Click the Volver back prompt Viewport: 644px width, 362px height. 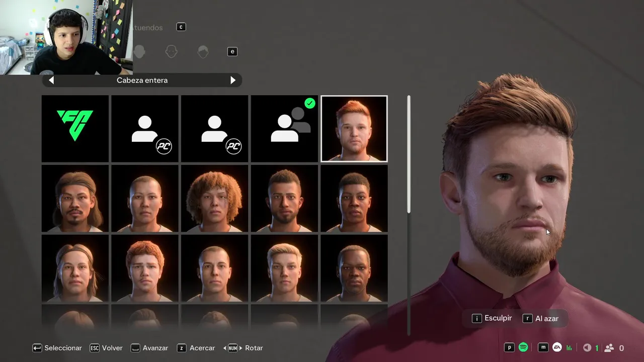106,348
